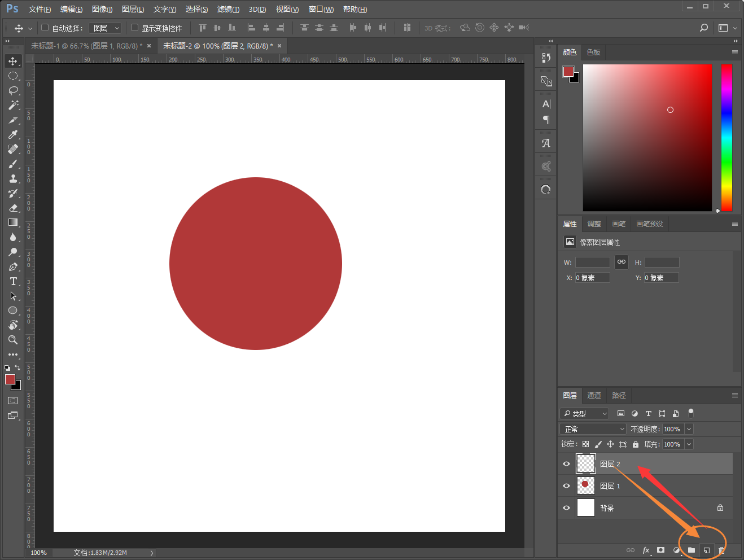Screen dimensions: 744x560
Task: Enable the show transform controls checkbox
Action: [134, 27]
